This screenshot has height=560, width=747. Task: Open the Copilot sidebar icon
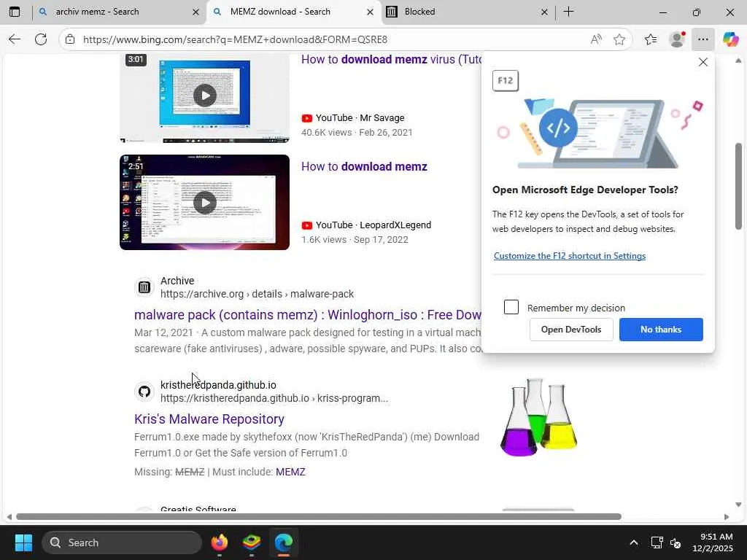point(730,39)
